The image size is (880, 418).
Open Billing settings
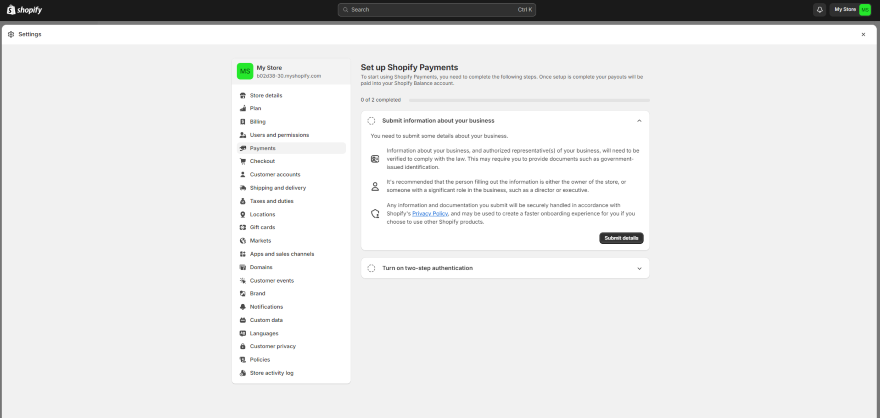click(291, 122)
